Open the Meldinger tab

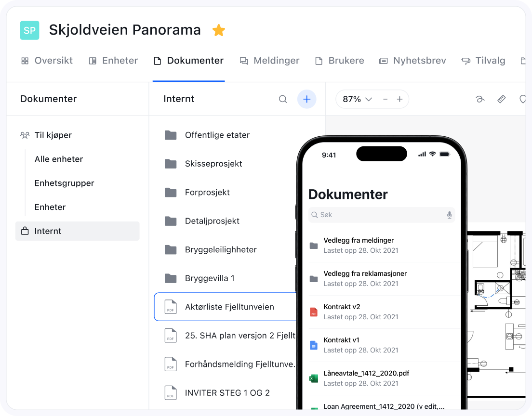click(x=269, y=61)
